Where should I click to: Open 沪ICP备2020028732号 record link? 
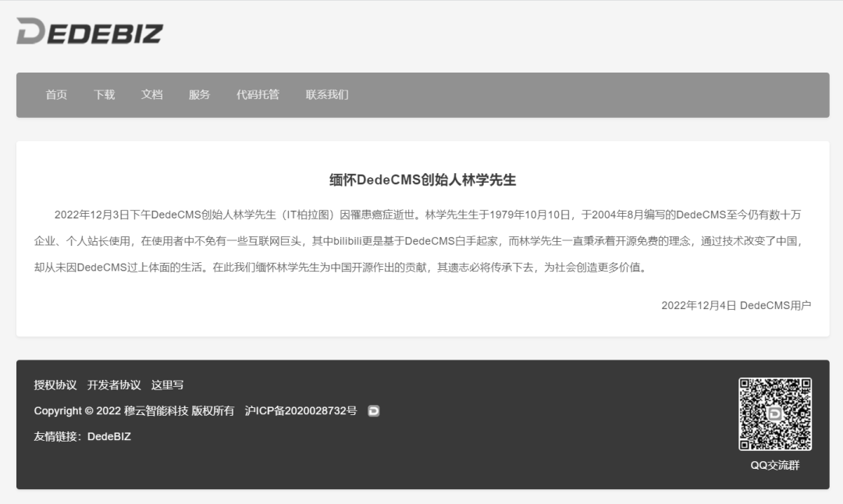(x=301, y=410)
